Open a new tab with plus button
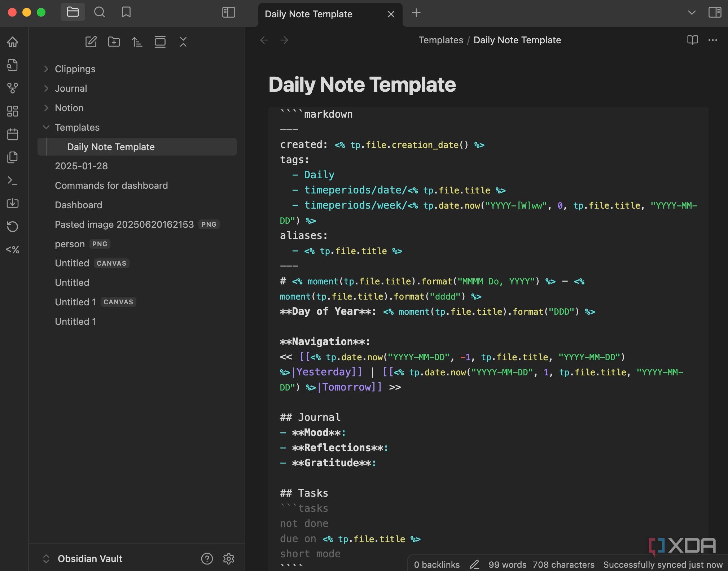The width and height of the screenshot is (728, 571). pos(416,13)
